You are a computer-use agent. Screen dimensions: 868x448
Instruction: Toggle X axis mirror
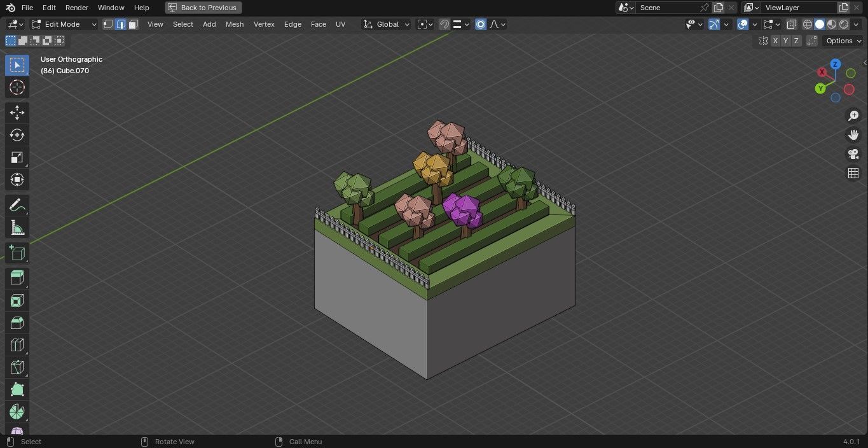[x=775, y=41]
